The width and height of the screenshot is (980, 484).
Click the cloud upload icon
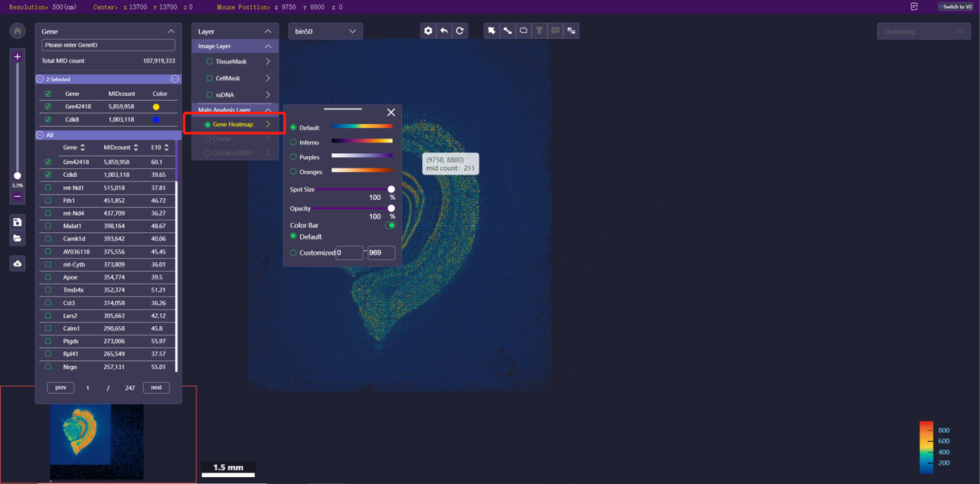coord(18,263)
